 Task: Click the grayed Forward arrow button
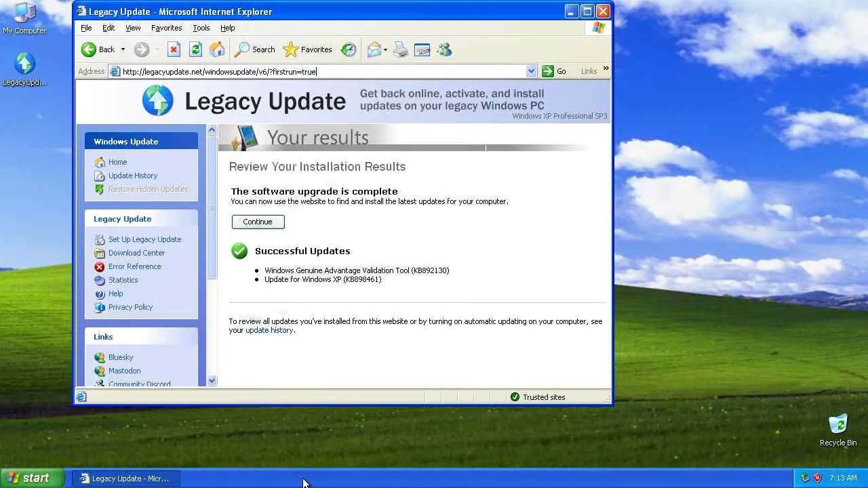141,49
